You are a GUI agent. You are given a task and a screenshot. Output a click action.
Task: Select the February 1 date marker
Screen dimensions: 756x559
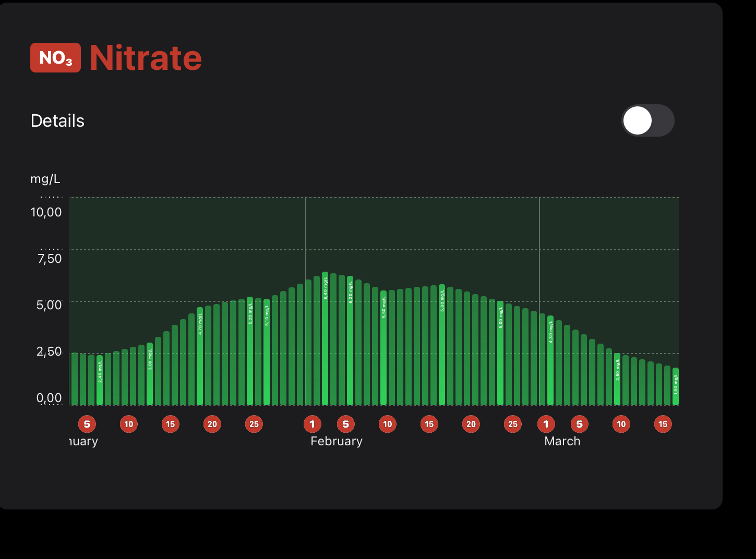313,424
